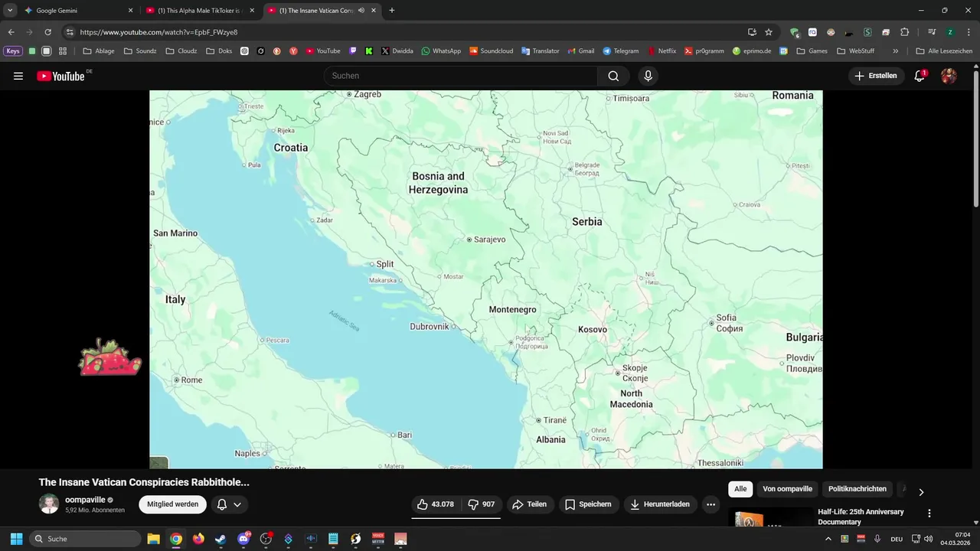Open the Chrome extensions puzzle icon
Viewport: 980px width, 551px height.
pyautogui.click(x=904, y=32)
